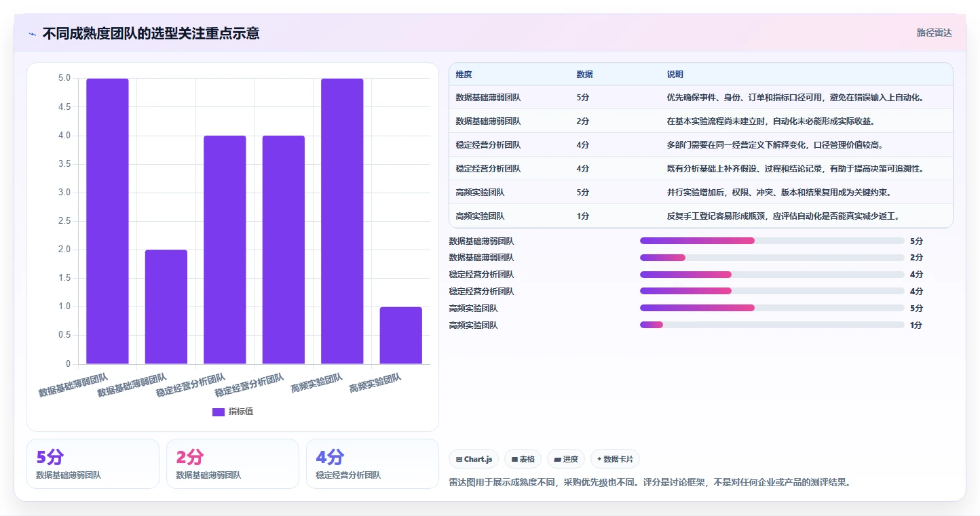
Task: Click 高频实验团队 in the 1分 table row
Action: point(480,216)
